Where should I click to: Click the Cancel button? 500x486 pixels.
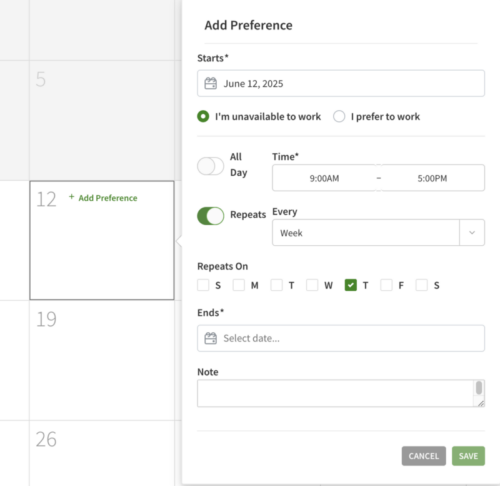[x=423, y=456]
